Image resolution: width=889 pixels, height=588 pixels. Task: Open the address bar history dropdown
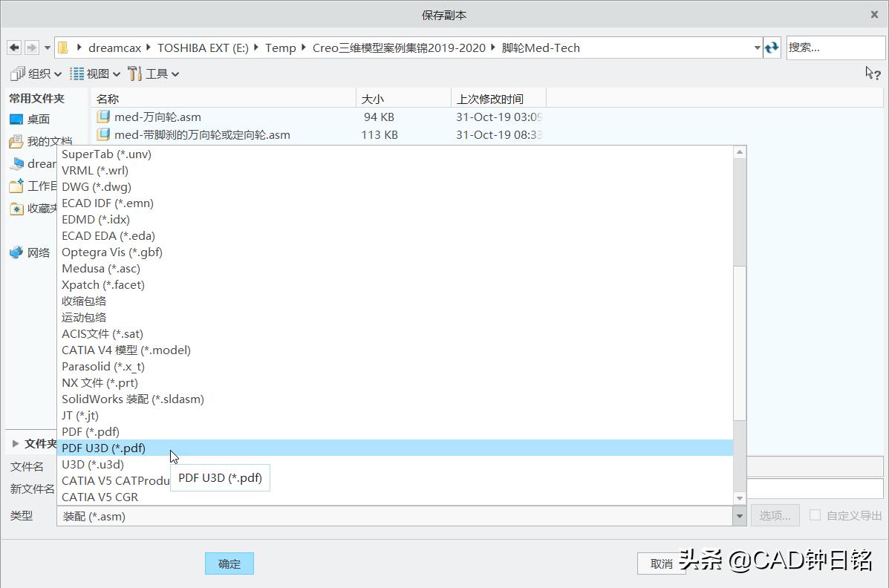758,47
